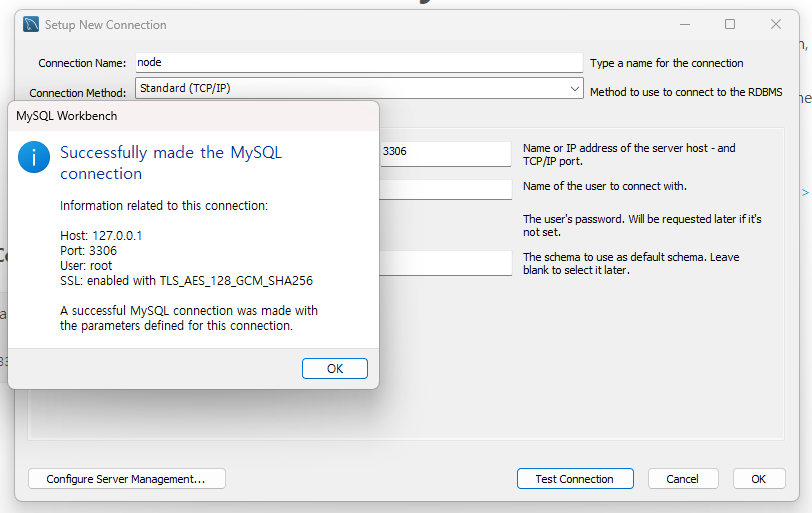Close the Setup New Connection window
Image resolution: width=812 pixels, height=513 pixels.
point(776,24)
